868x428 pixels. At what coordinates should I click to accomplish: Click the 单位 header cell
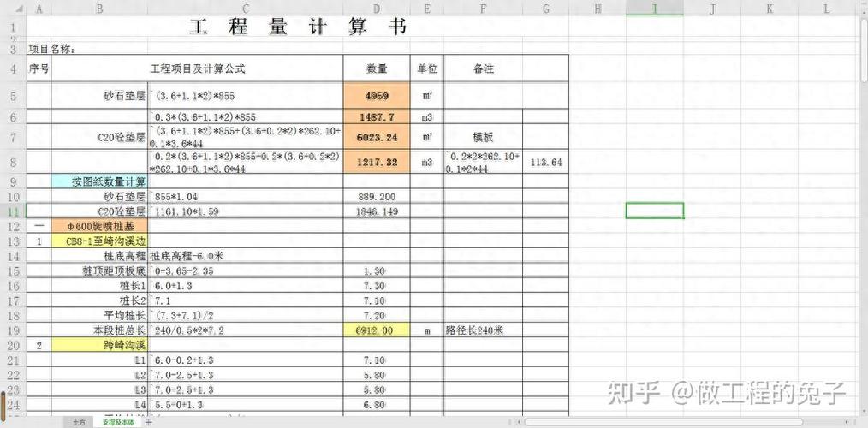click(427, 68)
